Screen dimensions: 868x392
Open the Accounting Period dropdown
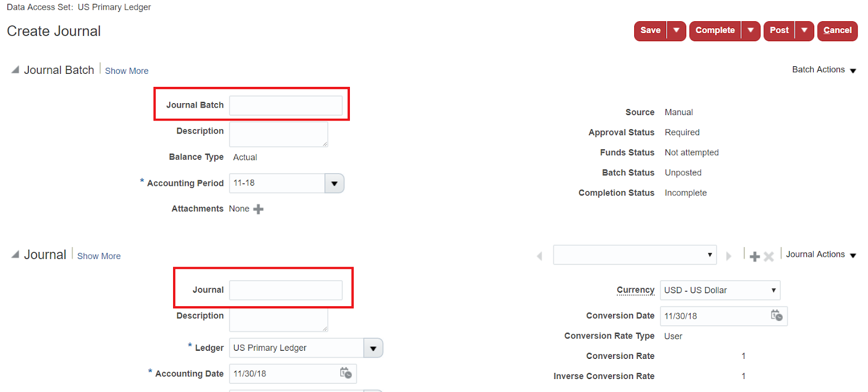(x=334, y=183)
